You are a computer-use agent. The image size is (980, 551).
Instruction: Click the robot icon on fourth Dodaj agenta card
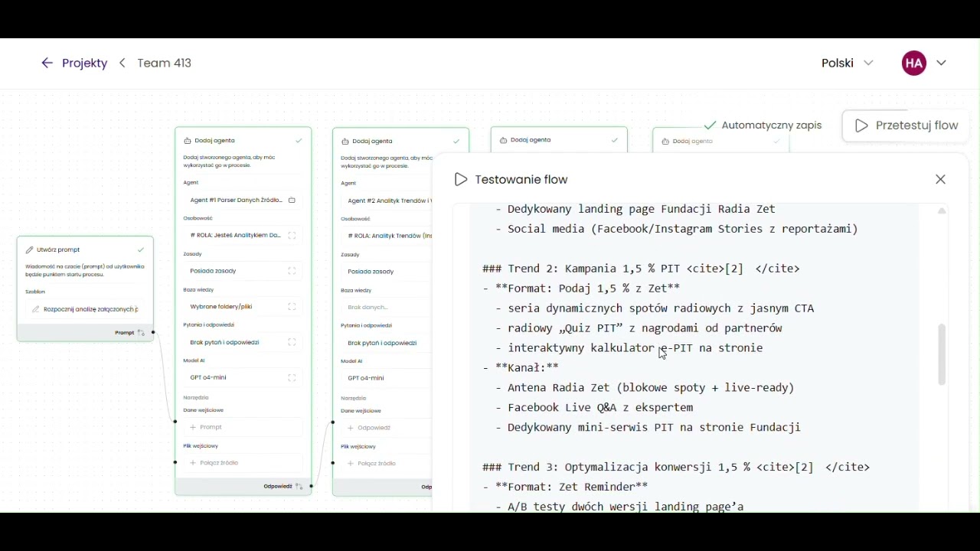[x=665, y=142]
